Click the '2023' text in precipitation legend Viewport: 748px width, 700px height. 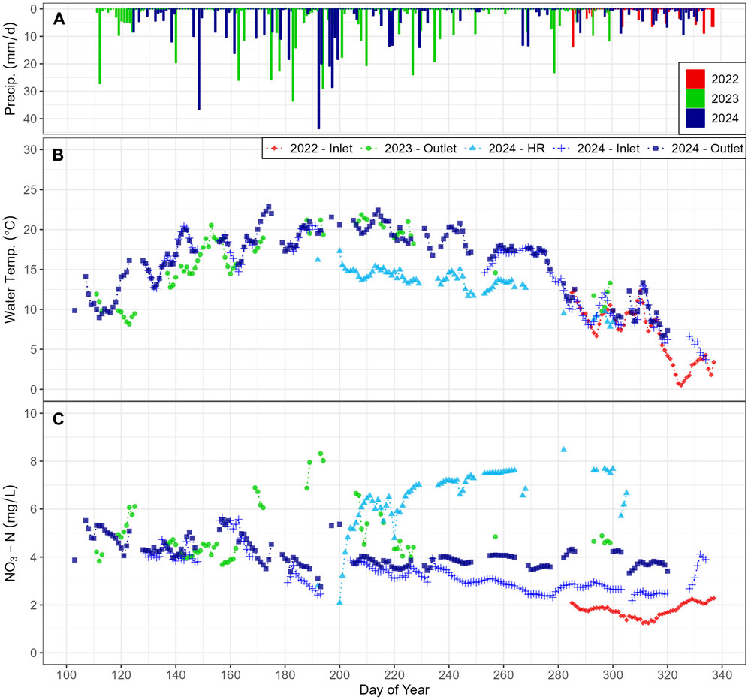coord(724,98)
